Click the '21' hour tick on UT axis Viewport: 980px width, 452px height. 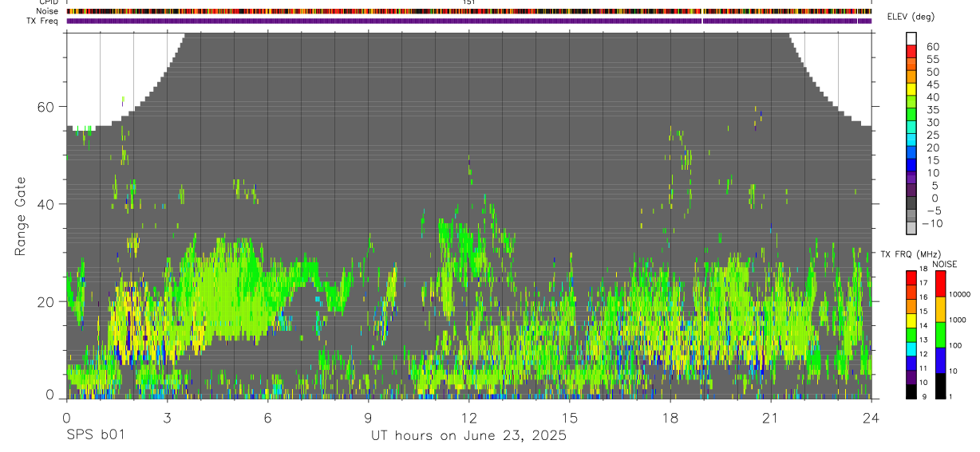click(770, 418)
